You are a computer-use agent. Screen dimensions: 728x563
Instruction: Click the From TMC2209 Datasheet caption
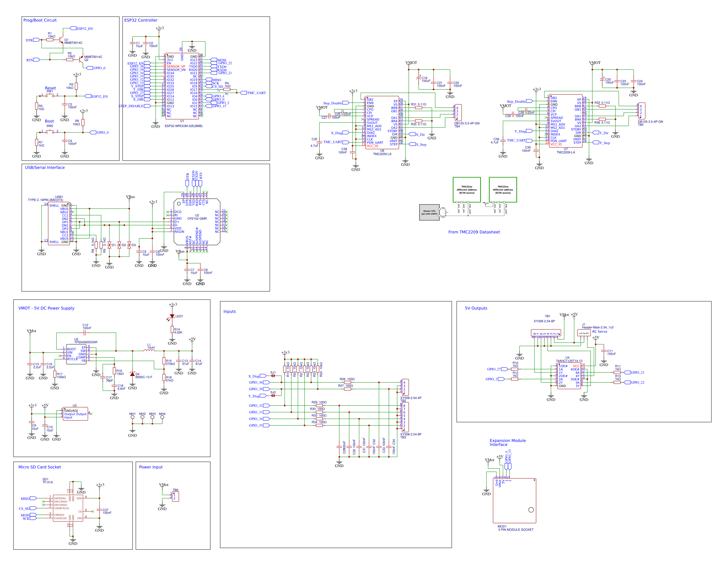tap(474, 232)
